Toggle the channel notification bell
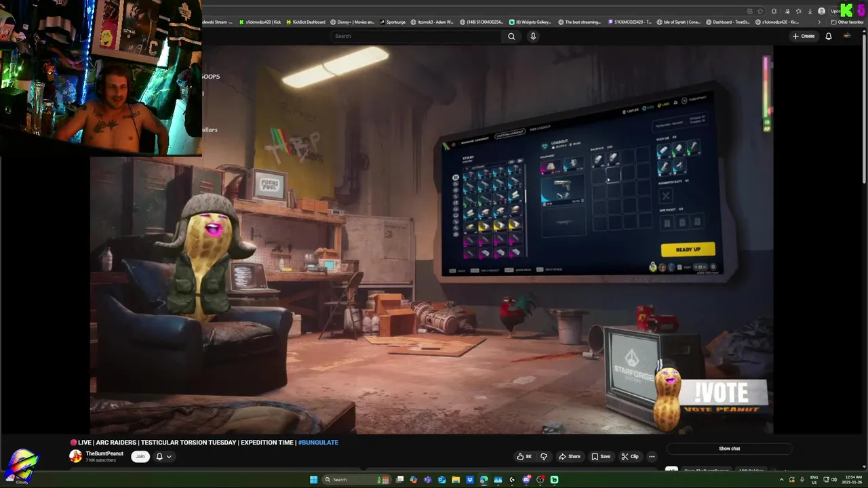 (x=159, y=456)
